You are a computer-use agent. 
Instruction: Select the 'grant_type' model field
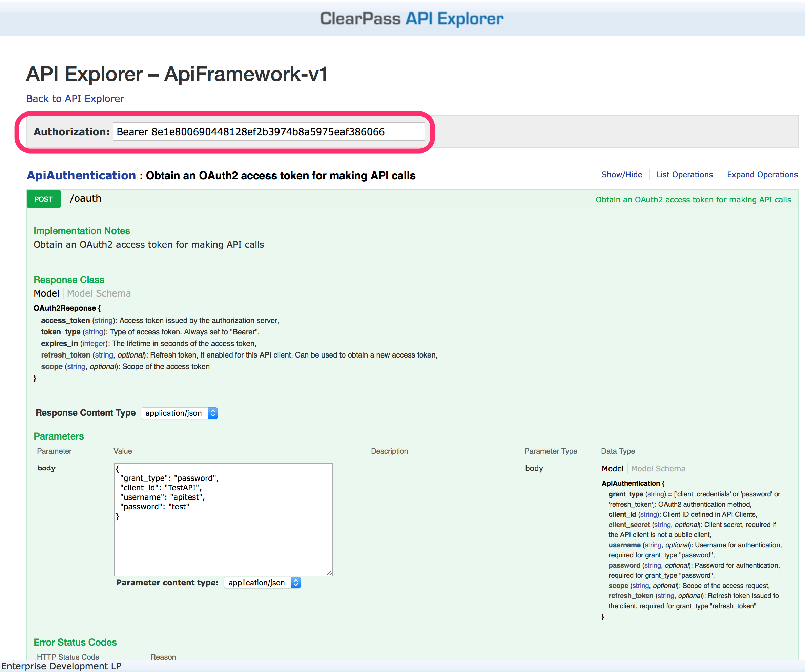click(625, 494)
